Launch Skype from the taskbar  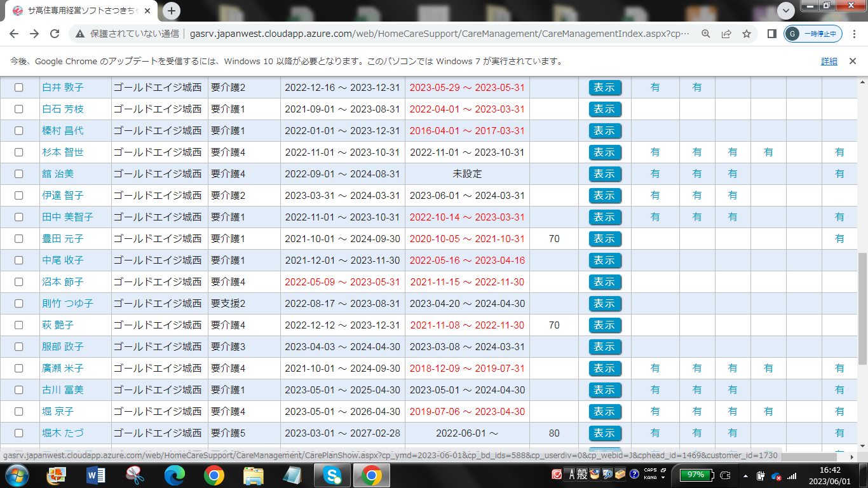(x=332, y=475)
